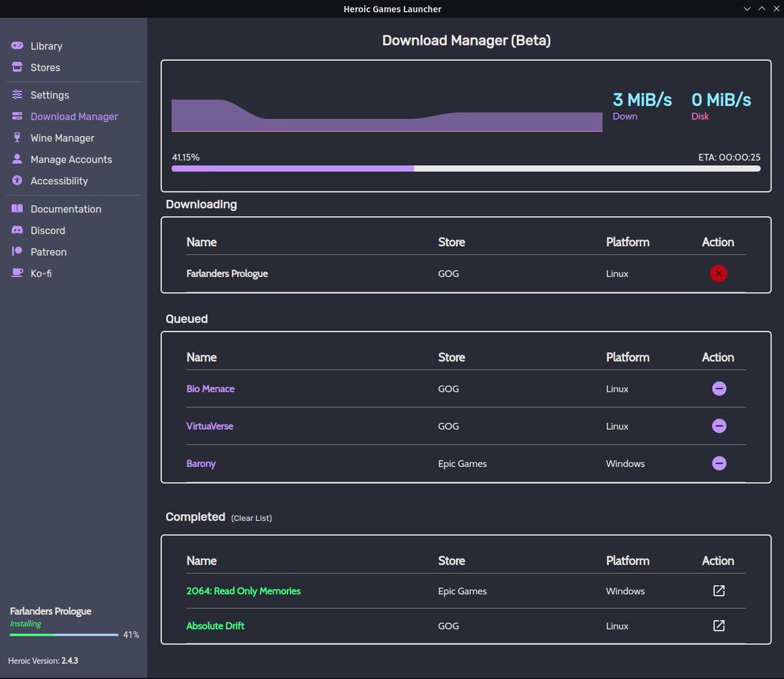The image size is (784, 679).
Task: Open 2064: Read Only Memories game title
Action: [x=243, y=591]
